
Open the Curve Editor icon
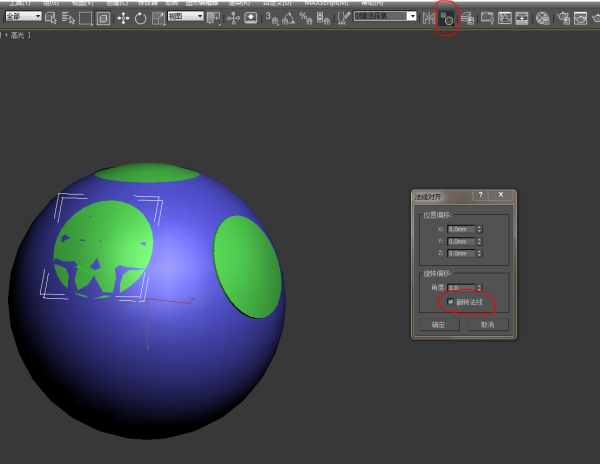point(505,18)
